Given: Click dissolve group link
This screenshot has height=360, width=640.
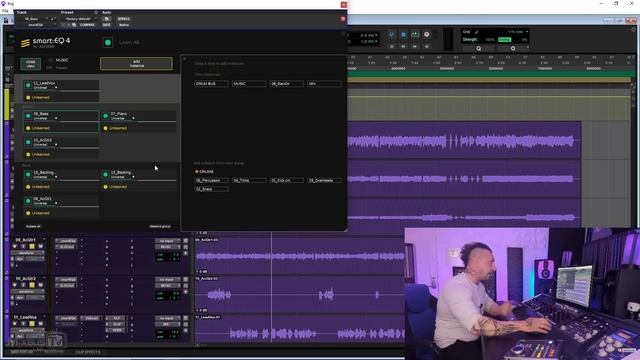Looking at the screenshot, I should tap(160, 227).
